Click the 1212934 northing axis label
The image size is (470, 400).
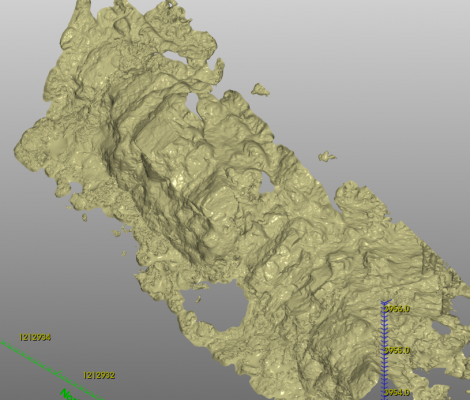(x=35, y=337)
